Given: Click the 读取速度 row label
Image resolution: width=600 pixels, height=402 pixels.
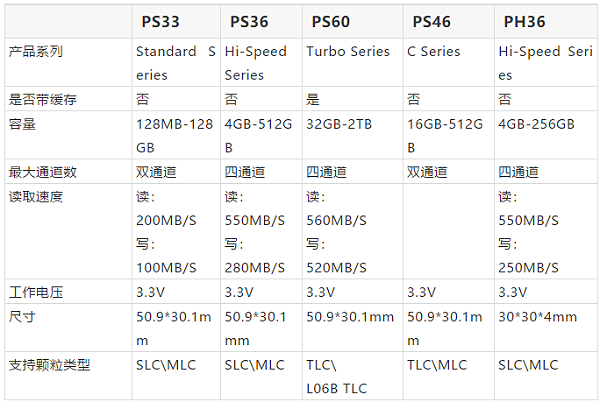Looking at the screenshot, I should pos(36,197).
